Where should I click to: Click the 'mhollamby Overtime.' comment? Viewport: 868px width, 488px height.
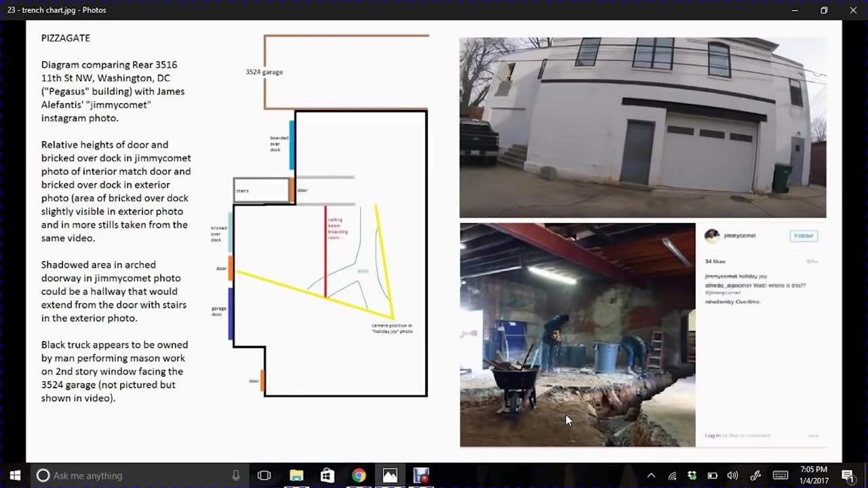(x=732, y=302)
